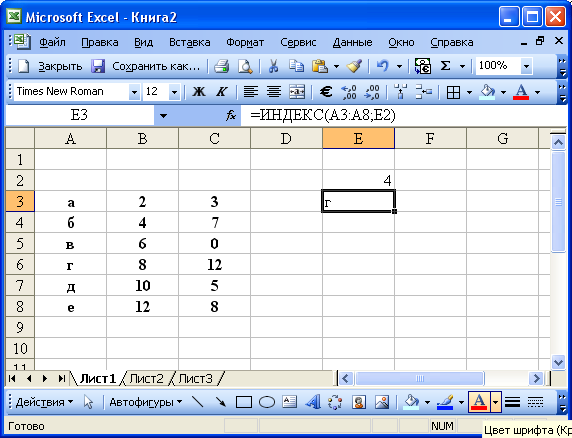This screenshot has width=572, height=438.
Task: Expand the Borders dropdown arrow
Action: point(469,92)
